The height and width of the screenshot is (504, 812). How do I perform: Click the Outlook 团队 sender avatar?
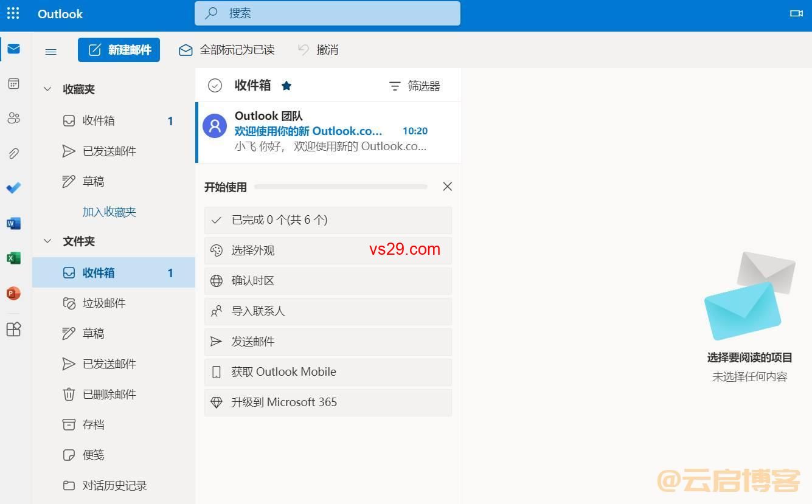pos(215,126)
